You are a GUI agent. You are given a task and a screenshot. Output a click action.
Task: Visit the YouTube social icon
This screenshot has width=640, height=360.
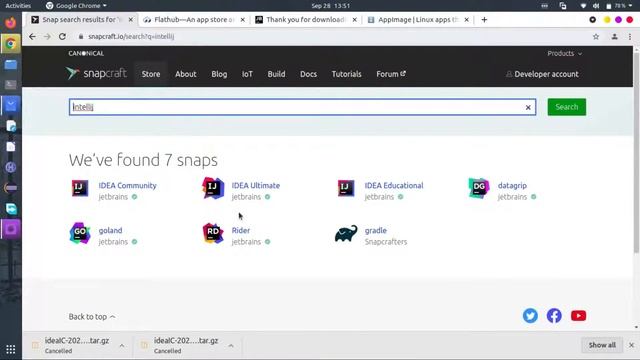(578, 316)
